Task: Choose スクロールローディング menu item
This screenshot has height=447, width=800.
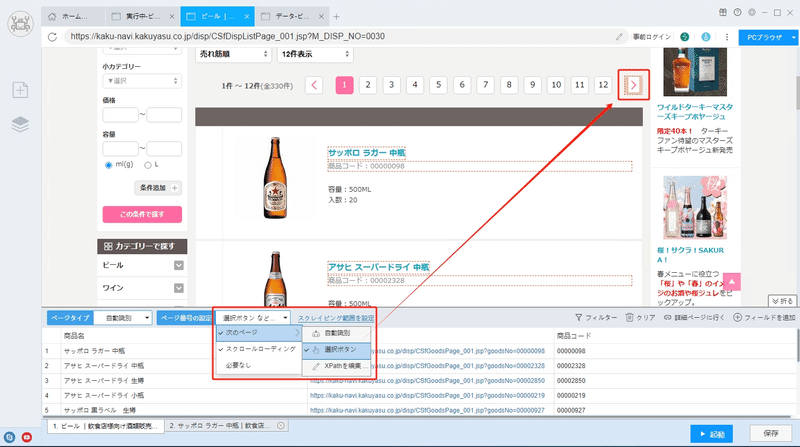Action: click(x=259, y=349)
